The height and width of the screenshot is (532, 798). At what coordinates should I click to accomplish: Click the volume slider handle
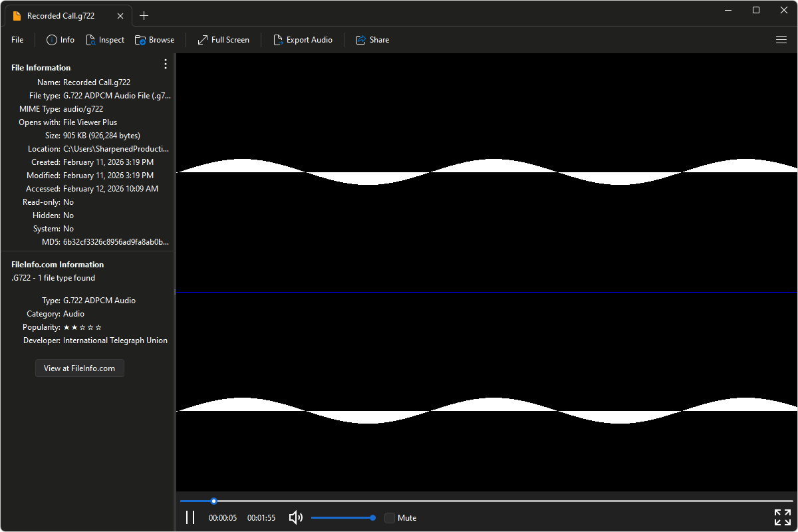click(372, 517)
